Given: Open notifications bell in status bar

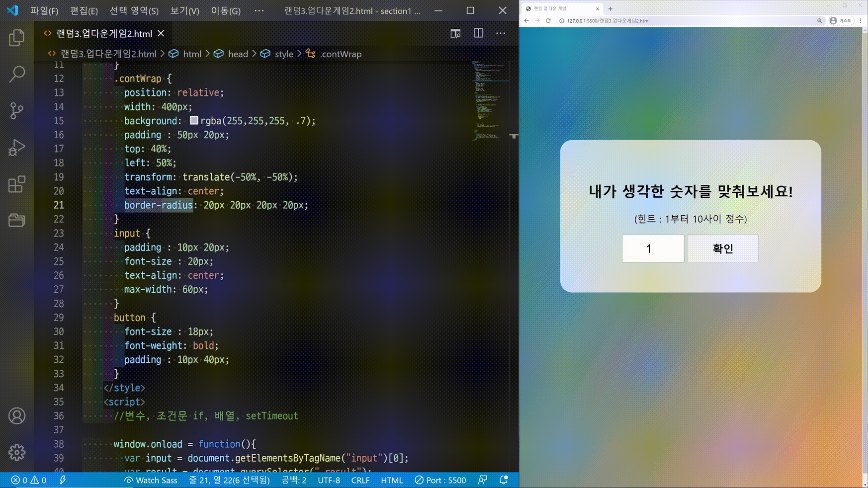Looking at the screenshot, I should click(x=504, y=480).
